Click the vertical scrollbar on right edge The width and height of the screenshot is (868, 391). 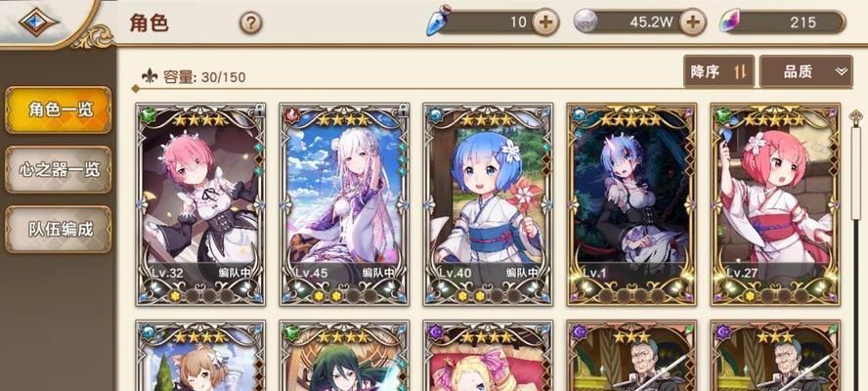[856, 249]
